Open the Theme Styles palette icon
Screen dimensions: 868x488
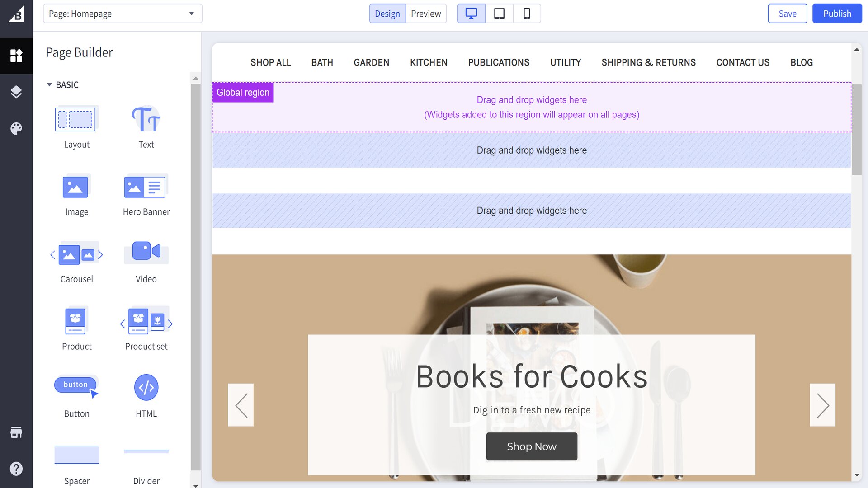coord(16,128)
